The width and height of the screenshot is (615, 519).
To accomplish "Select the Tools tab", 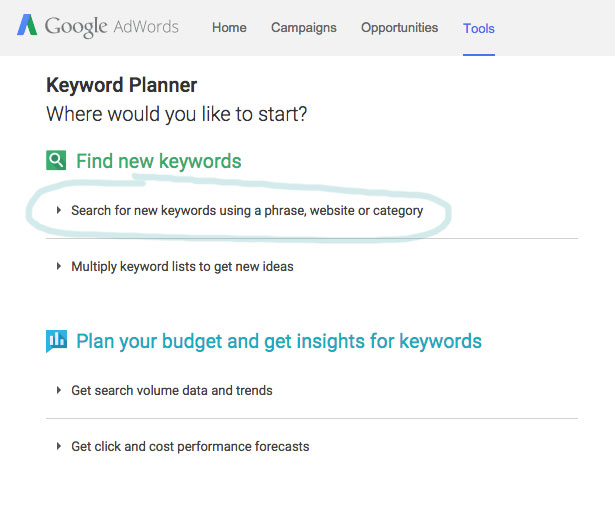I will (x=479, y=29).
